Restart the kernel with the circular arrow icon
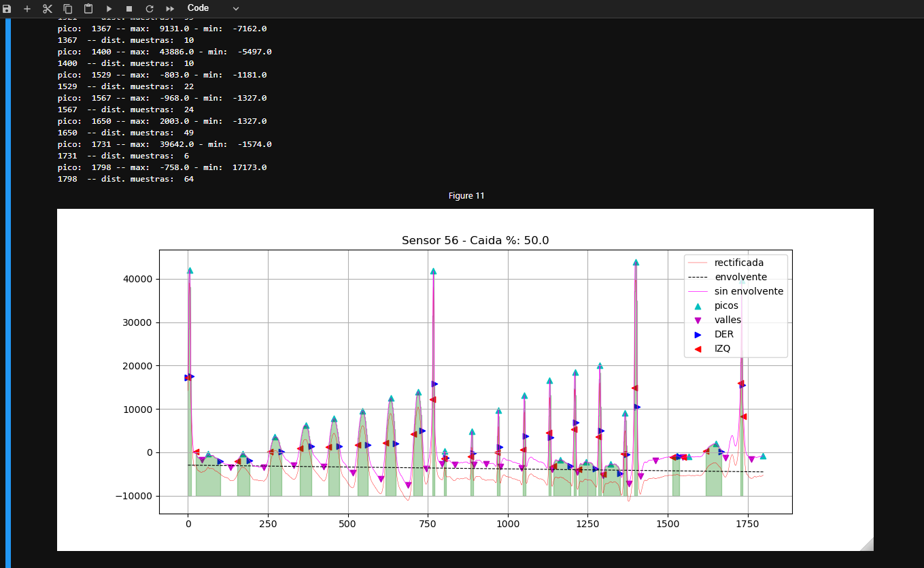This screenshot has height=568, width=924. click(x=150, y=9)
